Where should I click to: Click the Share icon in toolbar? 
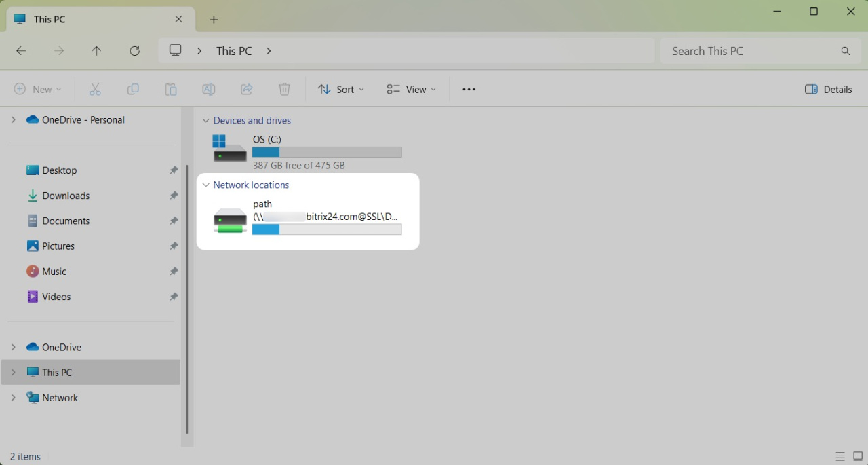coord(247,90)
